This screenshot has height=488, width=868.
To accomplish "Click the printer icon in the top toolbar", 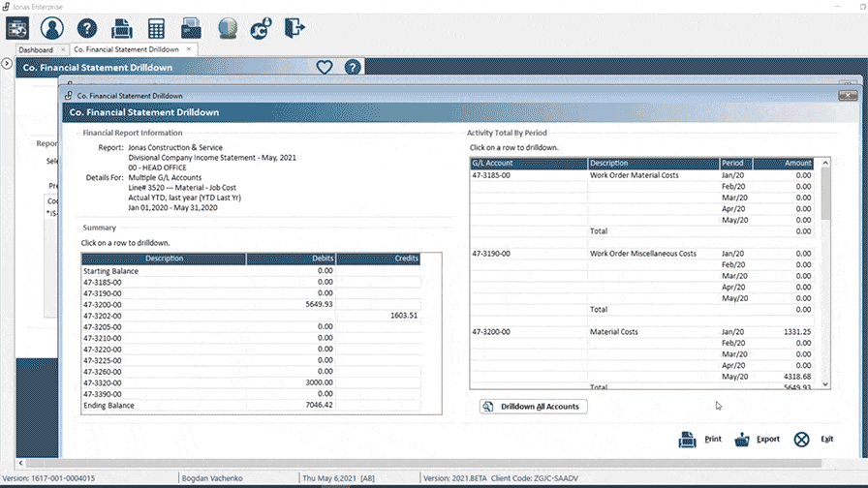I will [122, 28].
